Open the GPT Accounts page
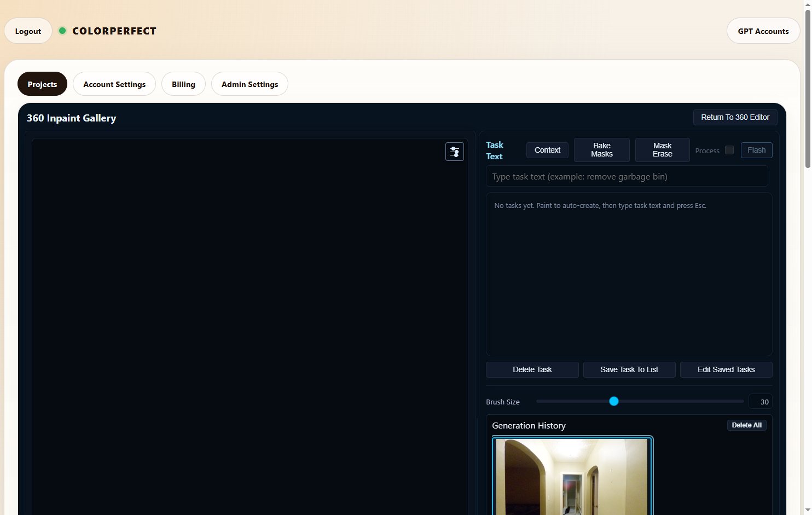This screenshot has width=812, height=515. pos(763,31)
